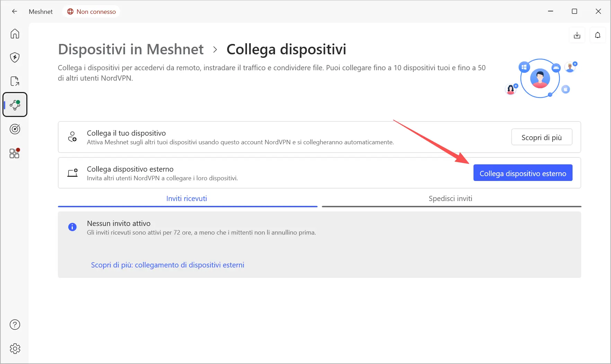
Task: Switch to the 'Inviti ricevuti' tab
Action: tap(187, 199)
